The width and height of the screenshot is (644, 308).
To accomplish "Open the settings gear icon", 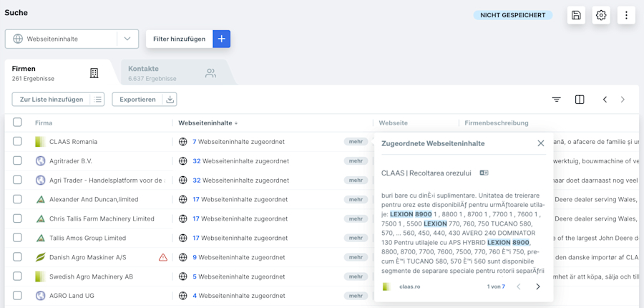I will (x=601, y=15).
